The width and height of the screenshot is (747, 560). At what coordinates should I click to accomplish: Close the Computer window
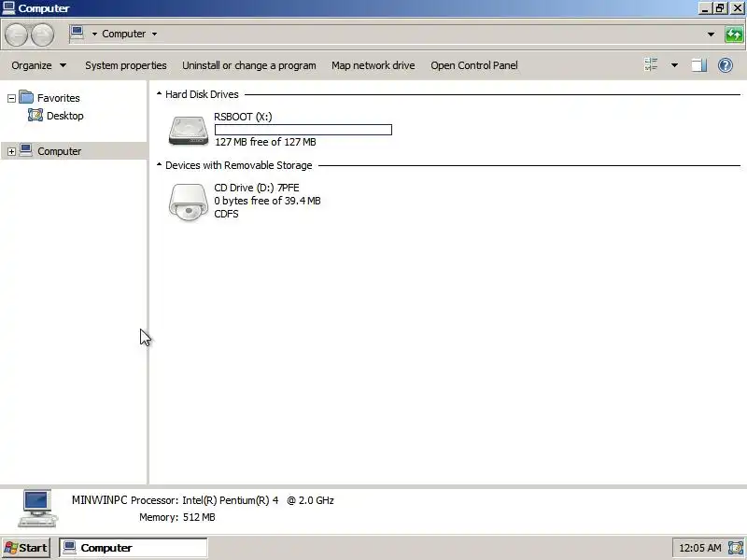tap(737, 8)
